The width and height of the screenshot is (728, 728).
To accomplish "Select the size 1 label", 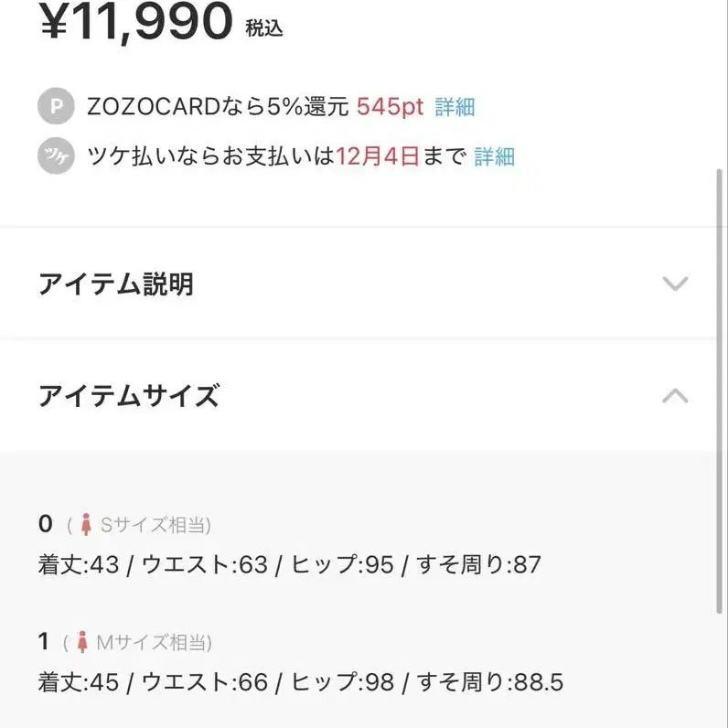I will coord(44,641).
